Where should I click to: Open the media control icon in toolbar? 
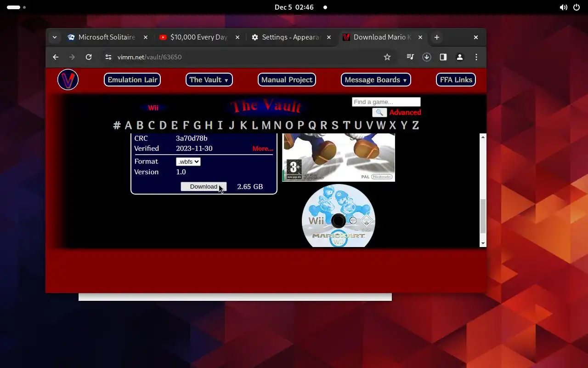click(x=410, y=57)
